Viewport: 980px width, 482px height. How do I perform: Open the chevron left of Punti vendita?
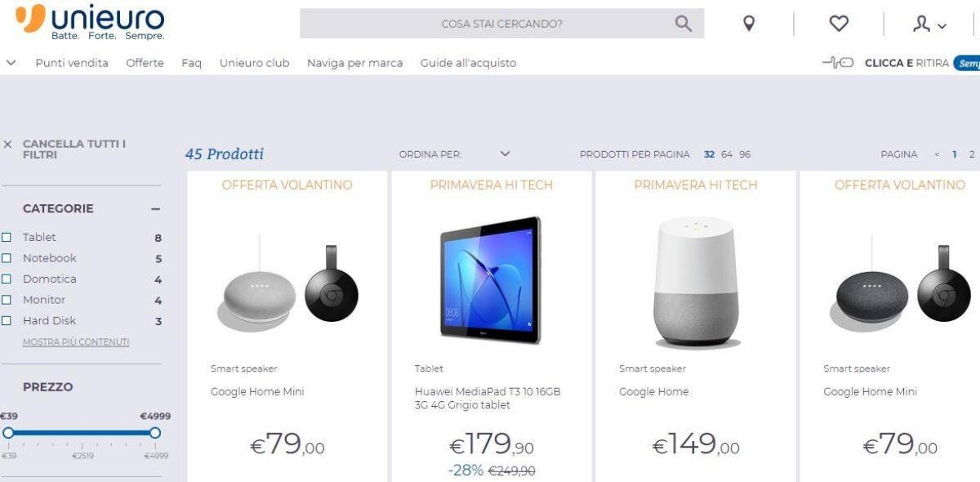[11, 62]
